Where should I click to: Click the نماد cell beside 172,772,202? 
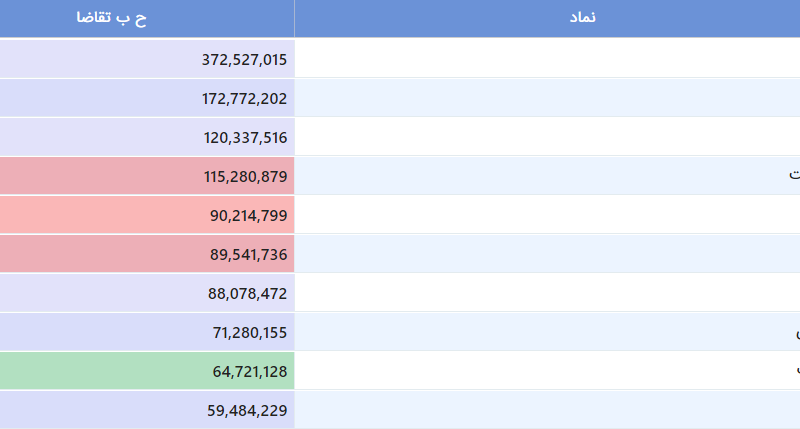(x=547, y=98)
